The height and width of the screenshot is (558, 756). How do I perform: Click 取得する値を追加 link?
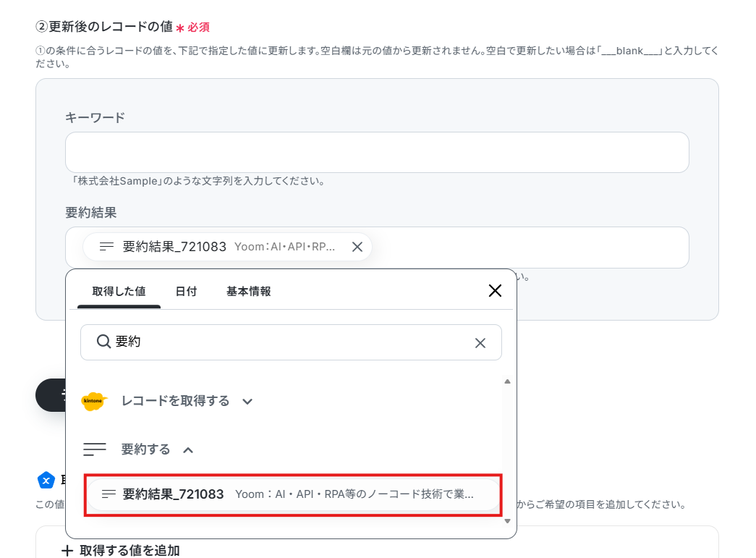[x=129, y=551]
